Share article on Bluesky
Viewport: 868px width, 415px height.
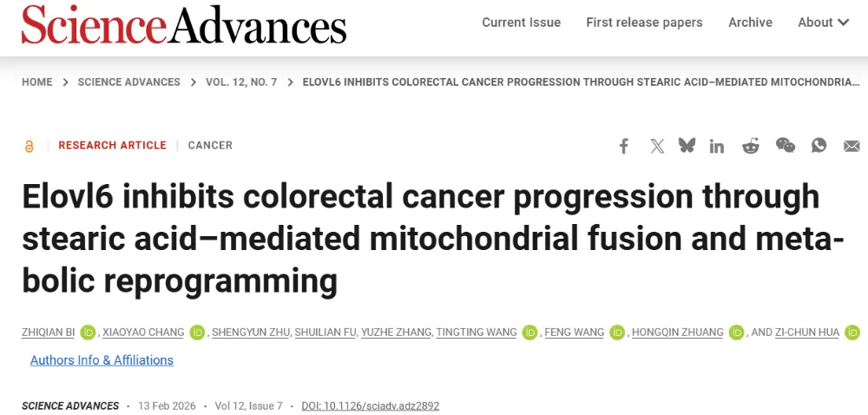(x=687, y=146)
